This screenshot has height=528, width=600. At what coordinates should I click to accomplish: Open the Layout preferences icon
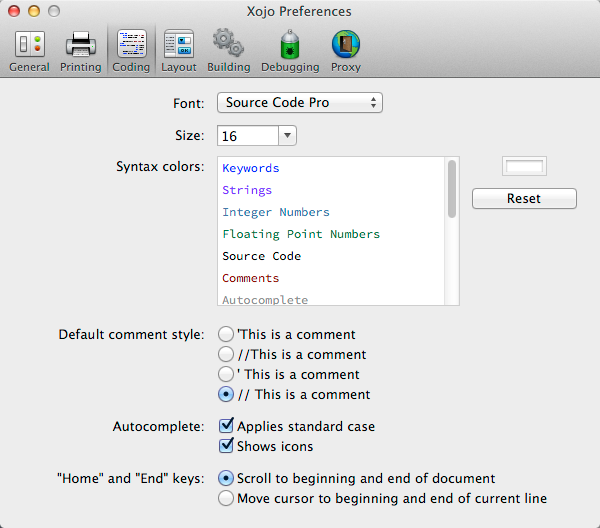pos(179,44)
